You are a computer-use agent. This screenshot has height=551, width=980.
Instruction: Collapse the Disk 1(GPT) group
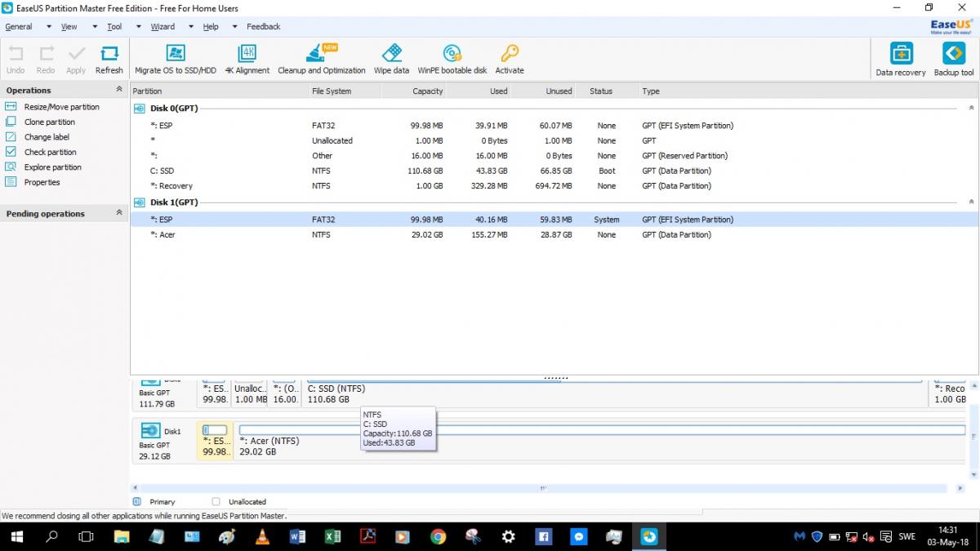point(971,202)
